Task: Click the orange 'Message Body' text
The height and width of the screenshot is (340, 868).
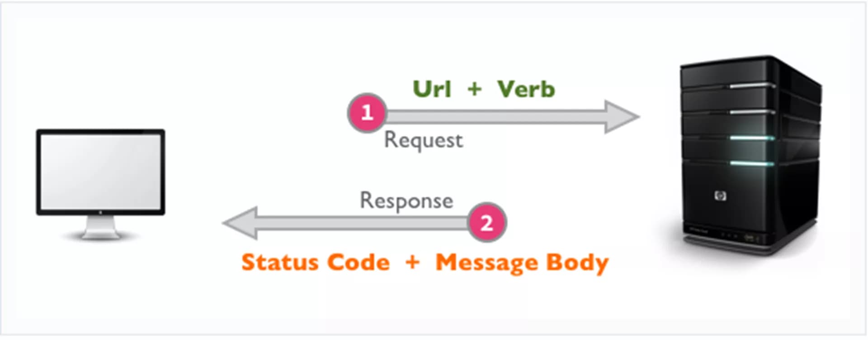Action: point(522,263)
